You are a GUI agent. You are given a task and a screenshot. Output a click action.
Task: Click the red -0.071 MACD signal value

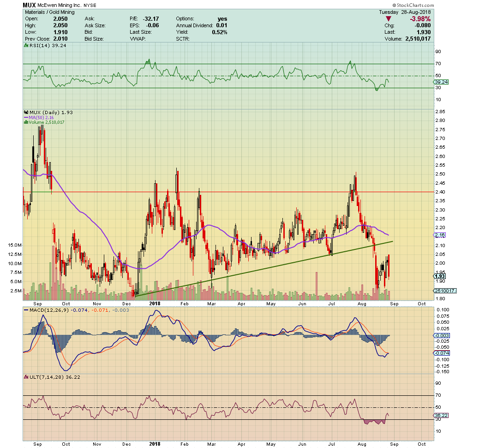point(99,310)
